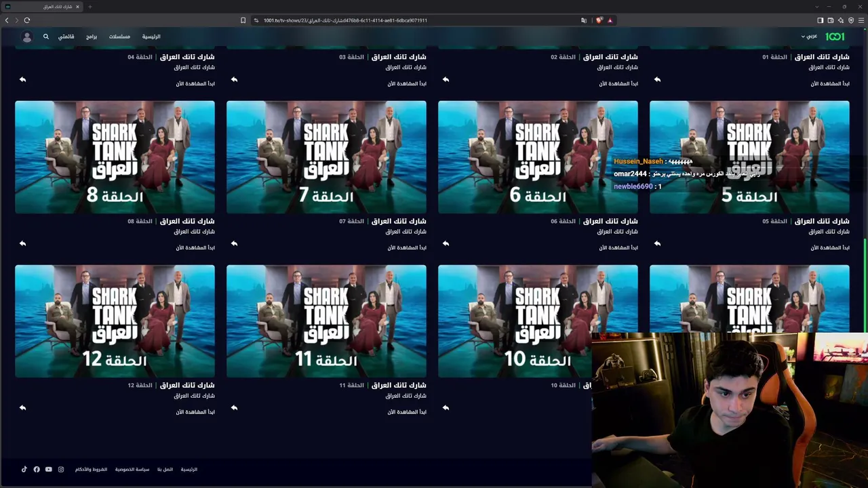Screen dimensions: 868x488
Task: Click ابدأ المشاهدة الآن for episode 07
Action: click(x=407, y=247)
